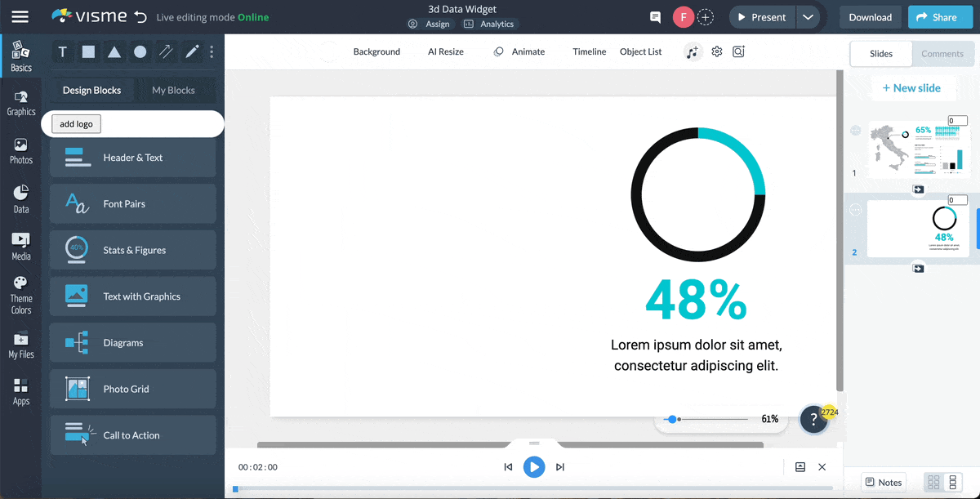Open the main hamburger menu

(x=20, y=16)
